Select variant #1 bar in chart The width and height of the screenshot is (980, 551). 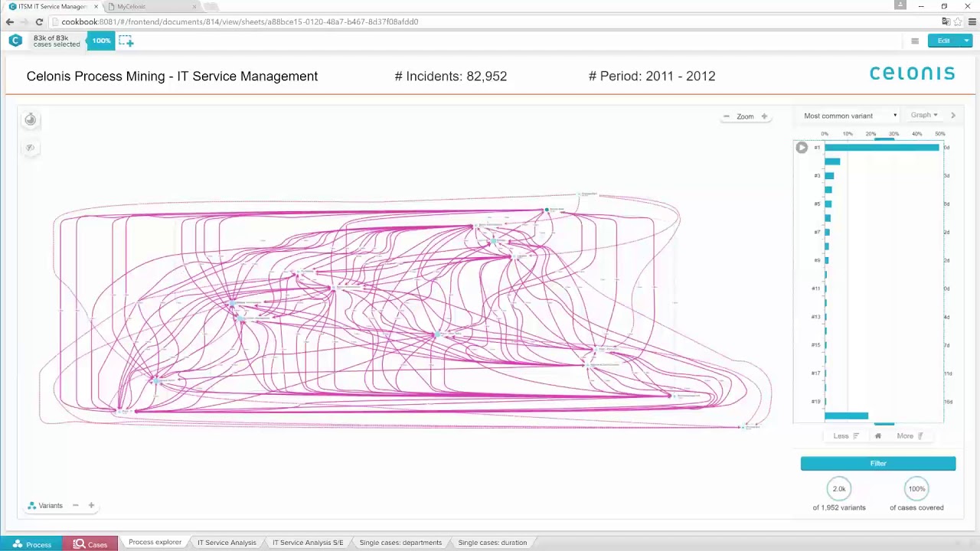[x=882, y=148]
